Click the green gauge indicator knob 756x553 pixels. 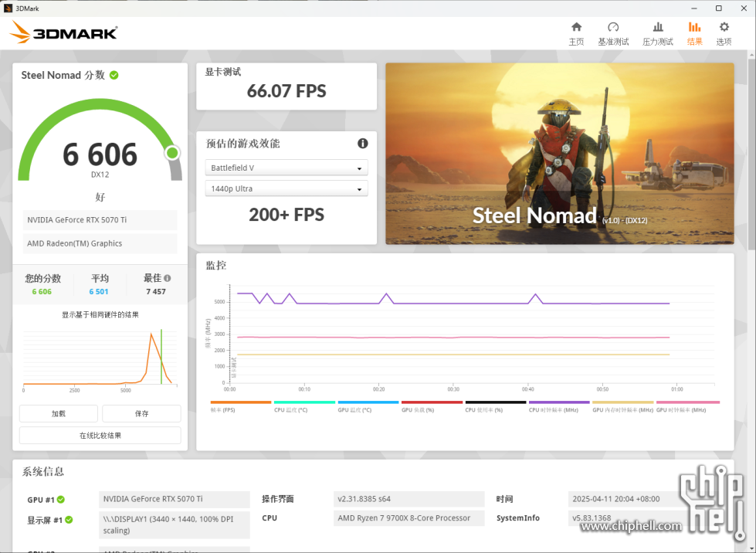(172, 153)
